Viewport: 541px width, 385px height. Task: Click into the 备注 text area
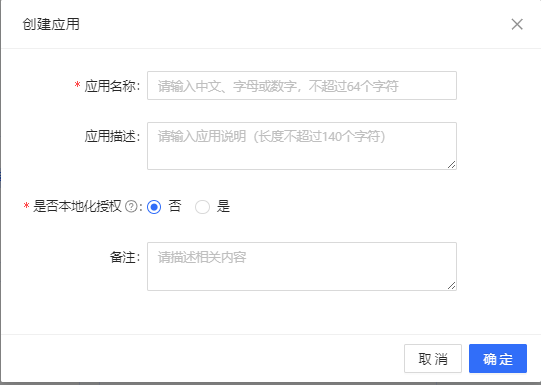302,266
